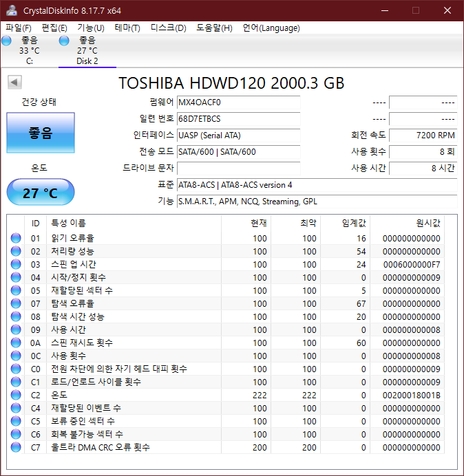The height and width of the screenshot is (476, 464).
Task: Click status orb of C1 로드/언로드 row
Action: click(16, 382)
